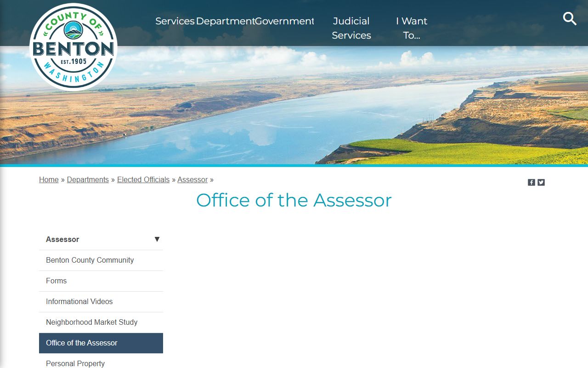Open the Government menu
588x368 pixels.
[284, 21]
